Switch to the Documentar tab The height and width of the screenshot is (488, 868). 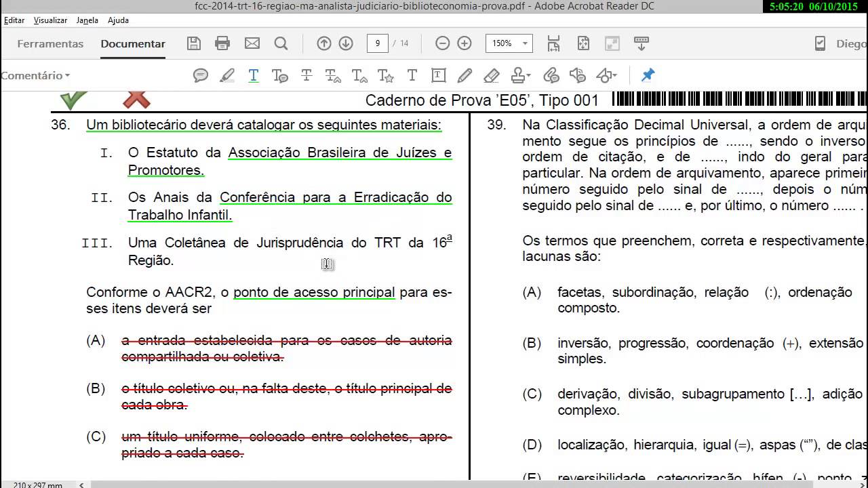pyautogui.click(x=133, y=43)
